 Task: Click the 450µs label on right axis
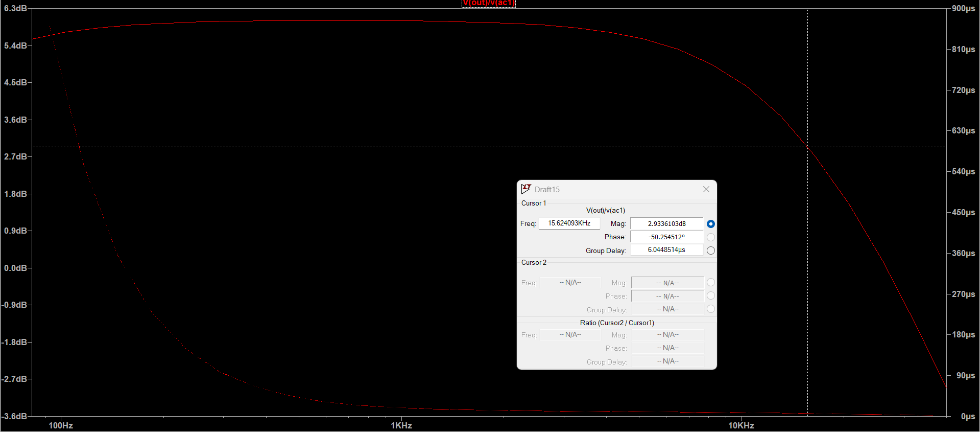(x=963, y=212)
